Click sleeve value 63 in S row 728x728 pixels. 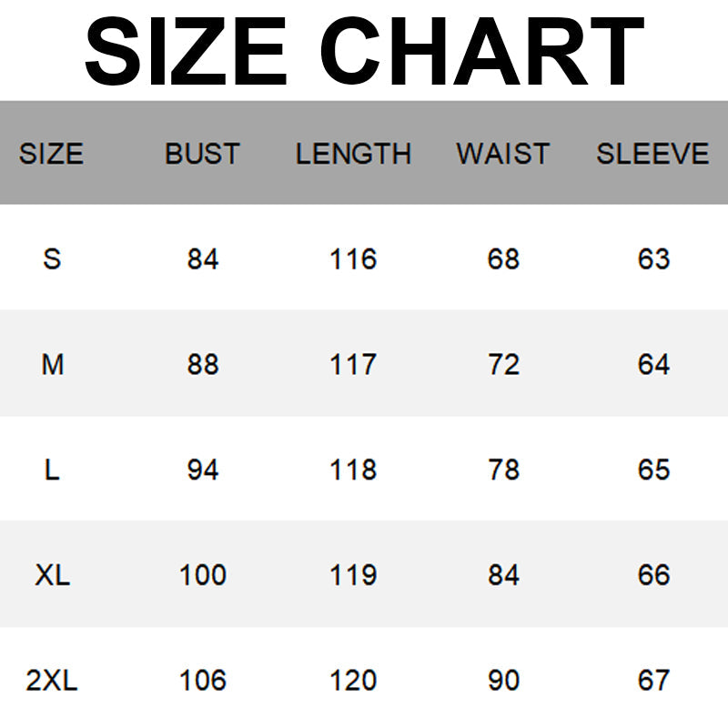point(653,259)
